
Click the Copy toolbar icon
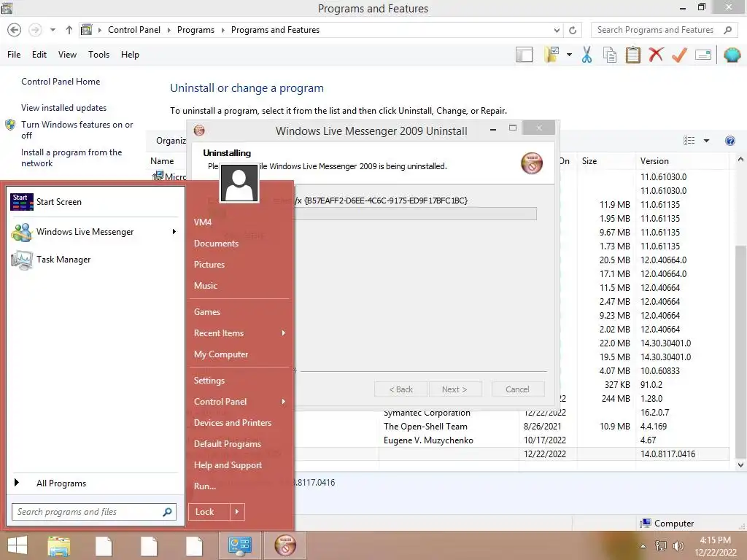coord(610,55)
